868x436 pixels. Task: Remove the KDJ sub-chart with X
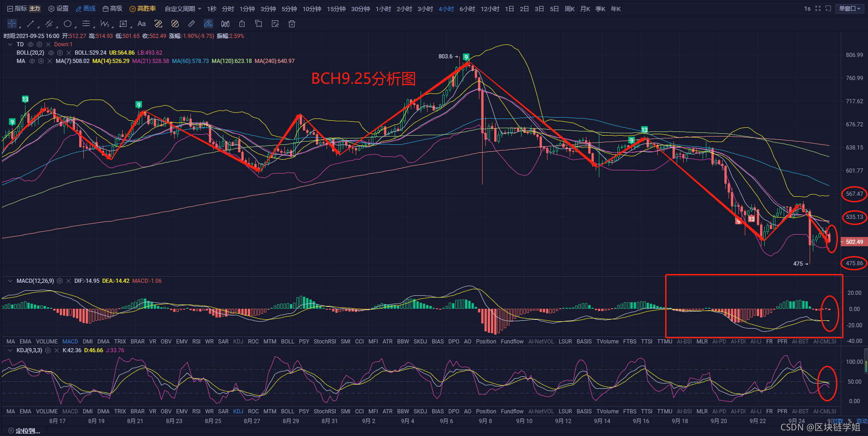(x=57, y=350)
